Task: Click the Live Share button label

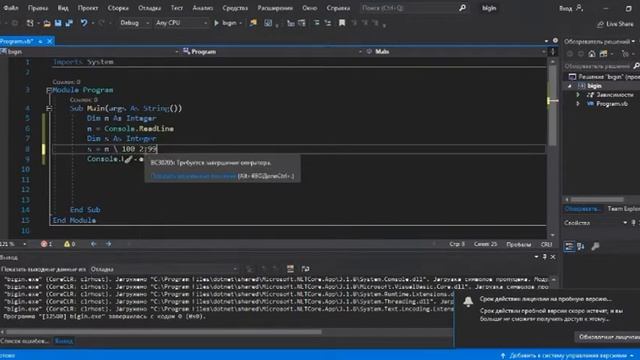Action: point(620,24)
